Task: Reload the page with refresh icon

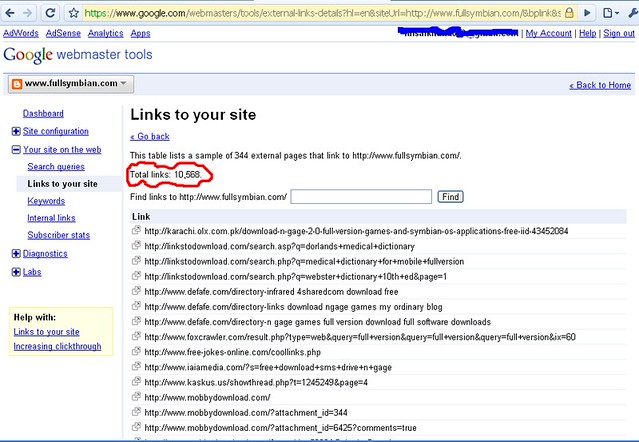Action: [x=50, y=13]
